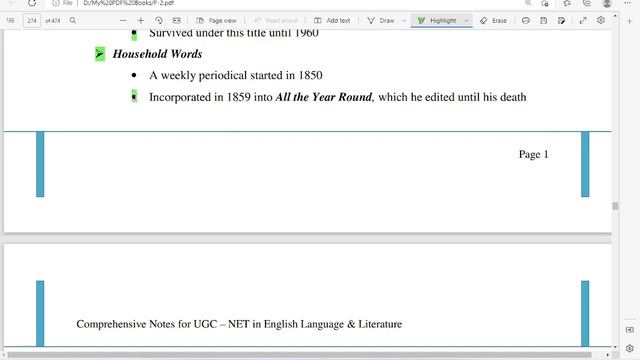Click the scroll up arrow
Viewport: 640px width, 360px height.
[x=615, y=16]
